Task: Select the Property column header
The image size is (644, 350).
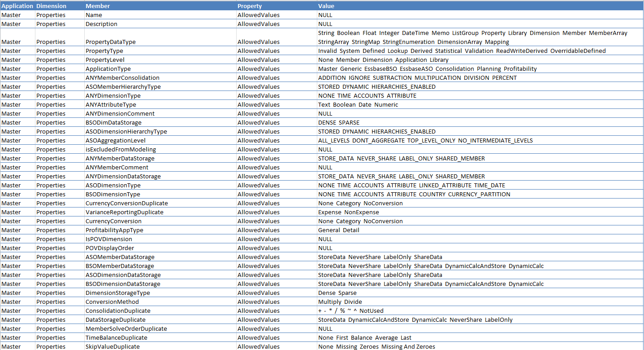Action: (277, 6)
